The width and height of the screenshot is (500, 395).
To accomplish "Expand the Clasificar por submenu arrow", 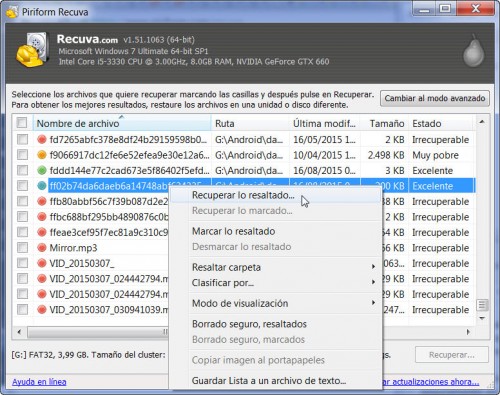I will tap(373, 282).
